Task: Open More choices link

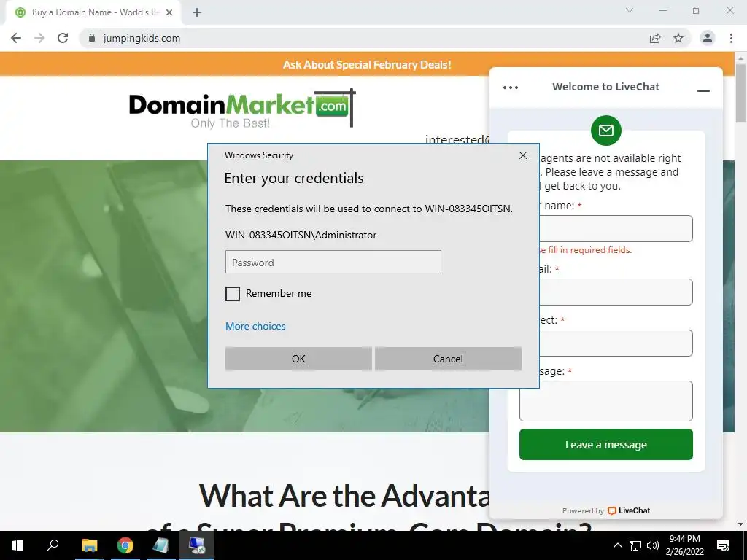Action: click(x=255, y=326)
